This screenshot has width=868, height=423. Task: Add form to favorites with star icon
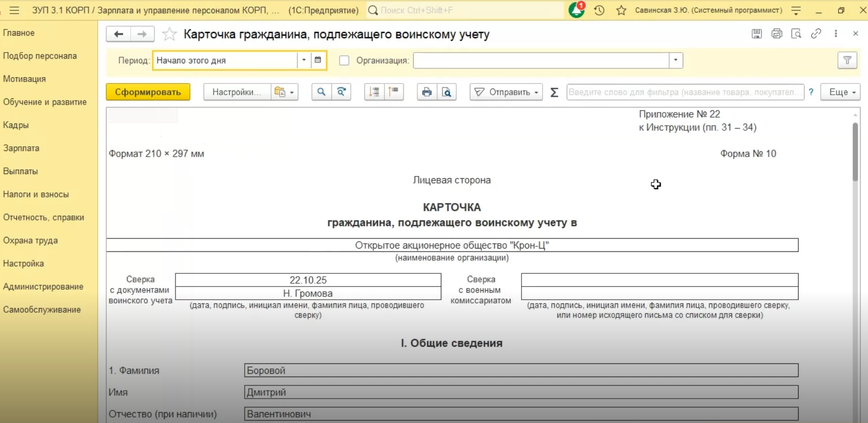[169, 34]
